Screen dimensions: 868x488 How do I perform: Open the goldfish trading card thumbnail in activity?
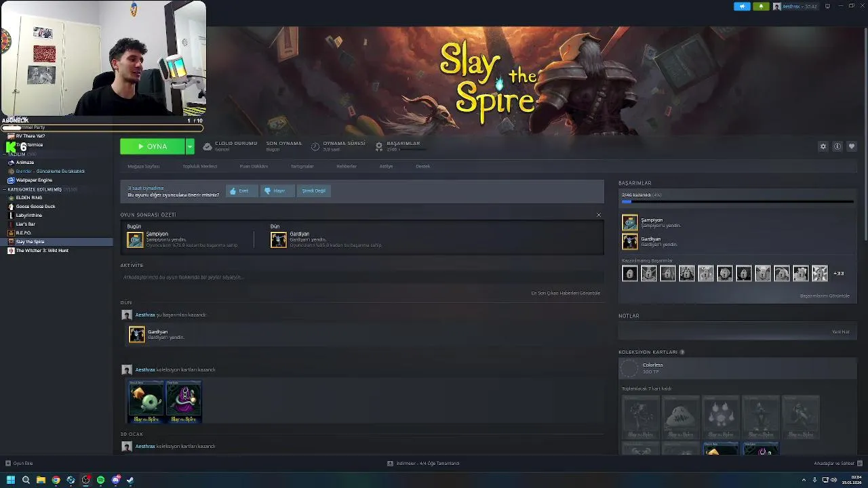pyautogui.click(x=146, y=401)
